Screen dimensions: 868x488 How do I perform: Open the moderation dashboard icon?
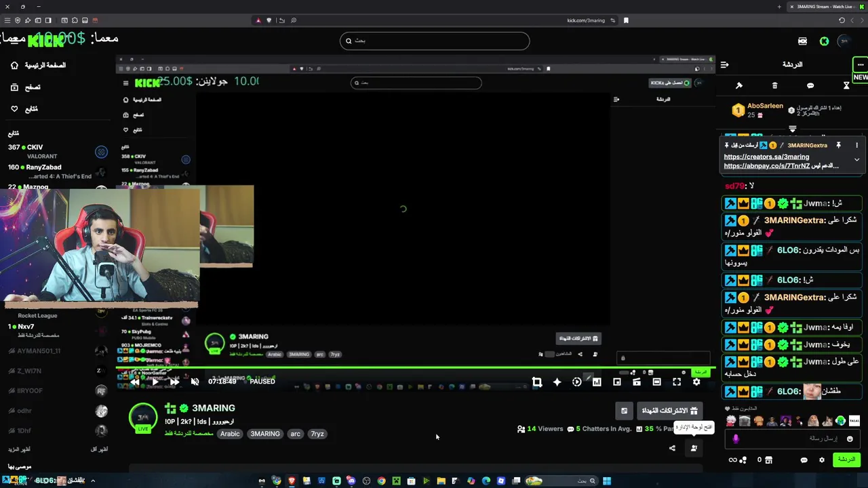pos(694,448)
